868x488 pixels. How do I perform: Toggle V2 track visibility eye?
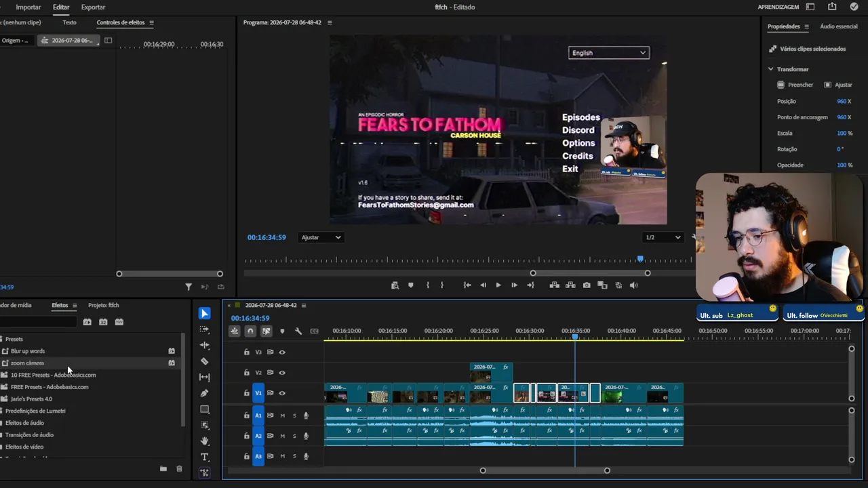282,373
